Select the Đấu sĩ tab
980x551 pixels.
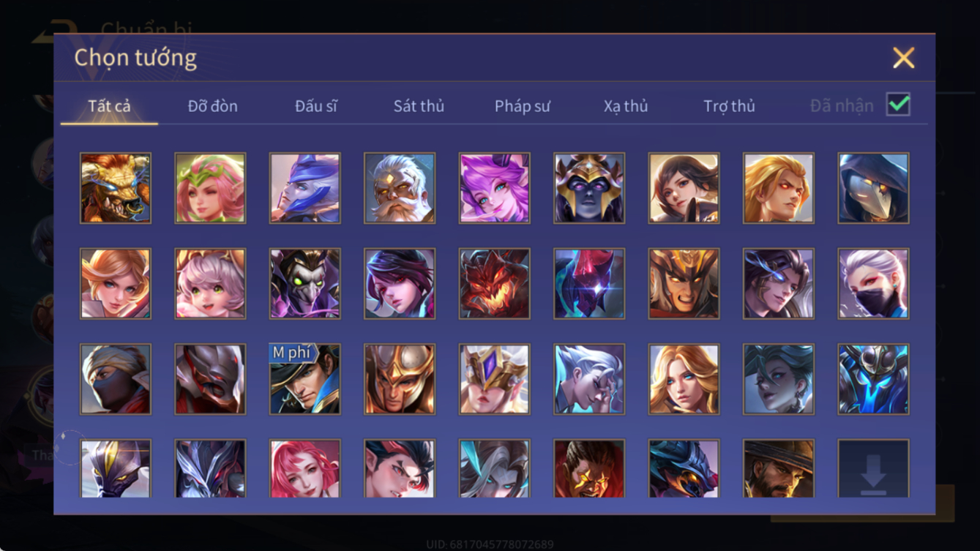pos(315,106)
